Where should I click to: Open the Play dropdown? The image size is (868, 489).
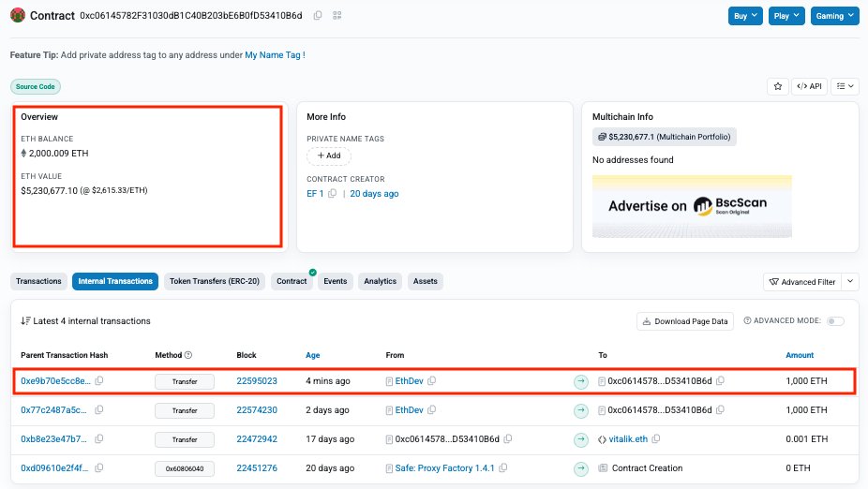(x=786, y=16)
